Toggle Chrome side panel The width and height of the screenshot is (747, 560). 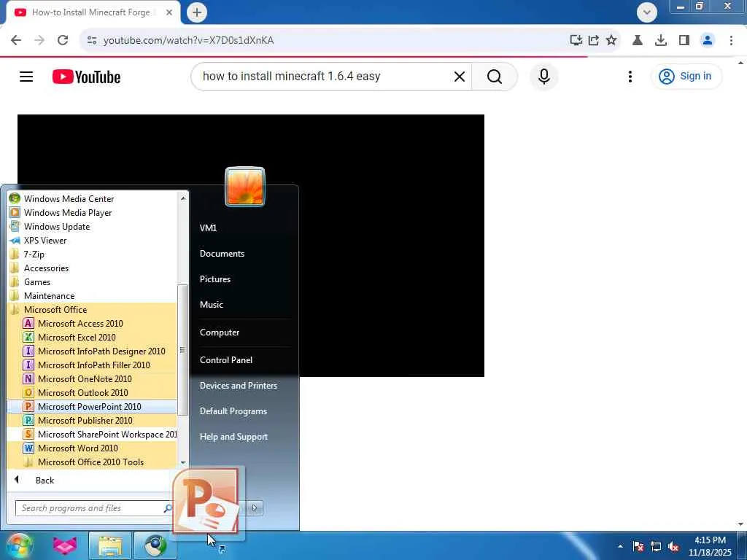pyautogui.click(x=684, y=40)
